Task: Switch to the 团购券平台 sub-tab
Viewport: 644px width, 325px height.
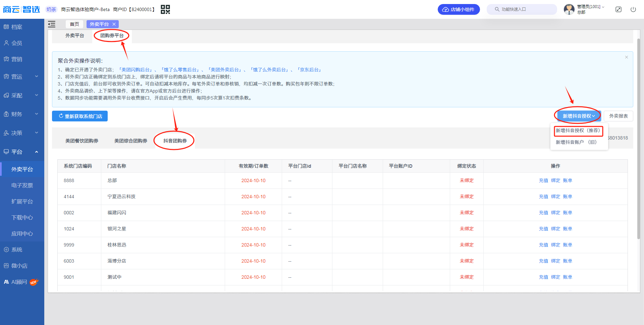Action: pyautogui.click(x=112, y=36)
